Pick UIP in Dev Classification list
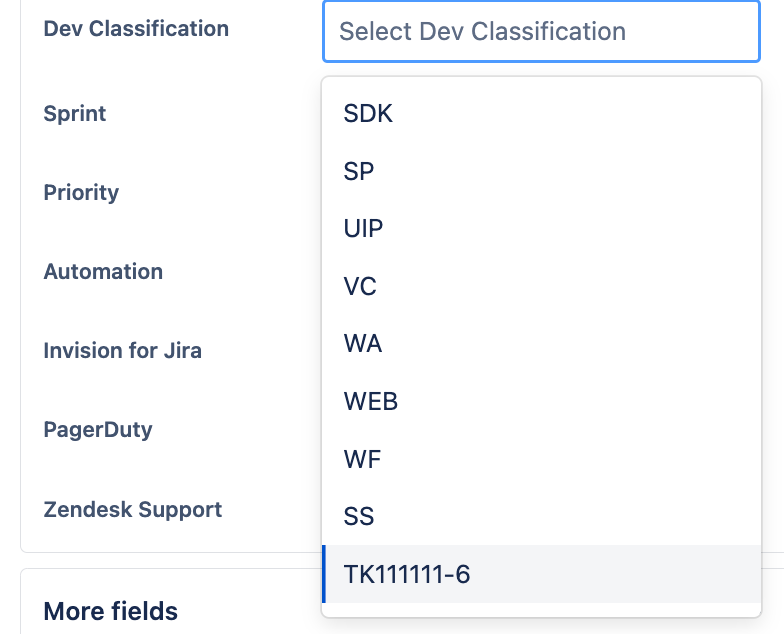The image size is (784, 634). tap(542, 228)
